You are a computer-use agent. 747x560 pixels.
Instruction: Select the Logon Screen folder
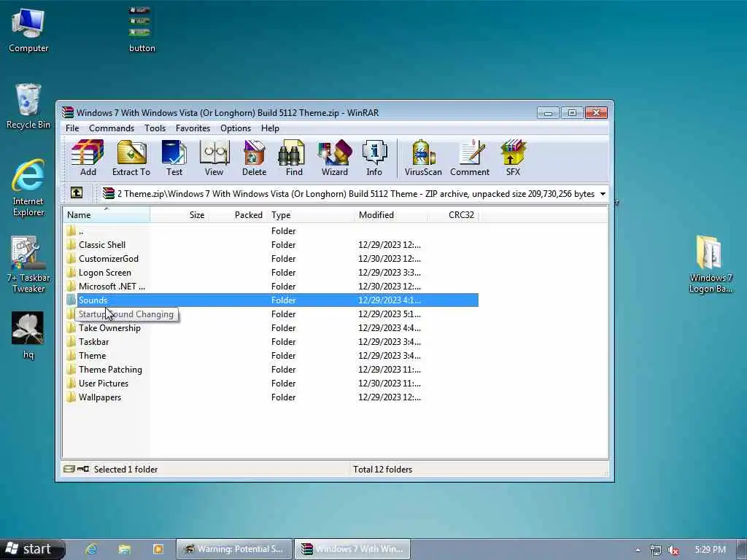[x=271, y=273]
